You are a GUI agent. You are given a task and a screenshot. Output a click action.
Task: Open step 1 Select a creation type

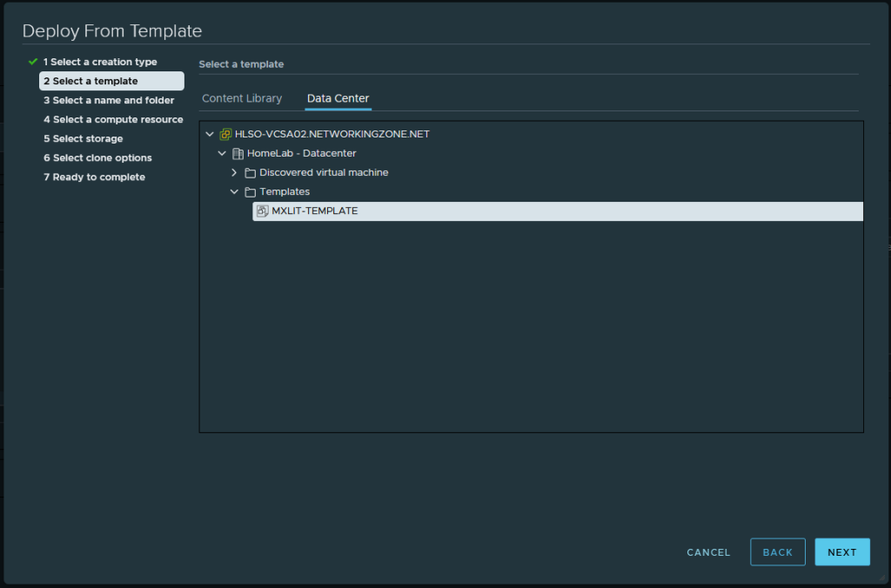point(100,62)
